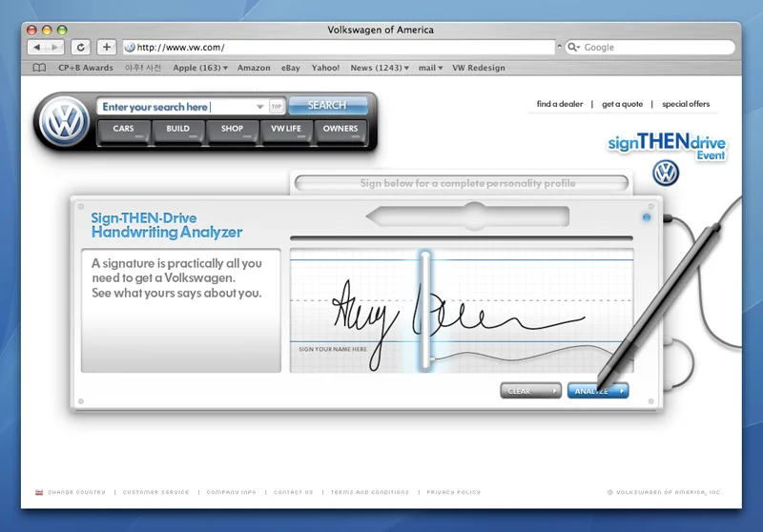Click the Safari back arrow button
This screenshot has width=763, height=532.
pos(37,47)
